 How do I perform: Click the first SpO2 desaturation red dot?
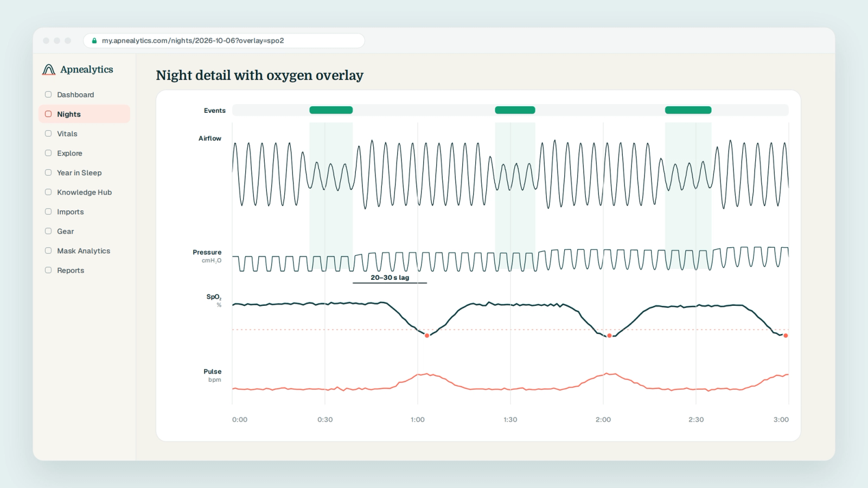click(x=427, y=336)
